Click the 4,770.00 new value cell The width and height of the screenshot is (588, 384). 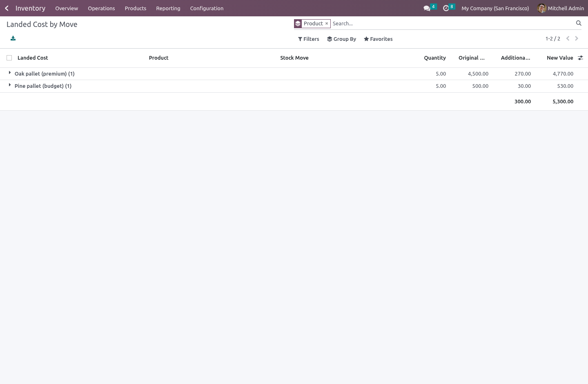click(x=563, y=74)
